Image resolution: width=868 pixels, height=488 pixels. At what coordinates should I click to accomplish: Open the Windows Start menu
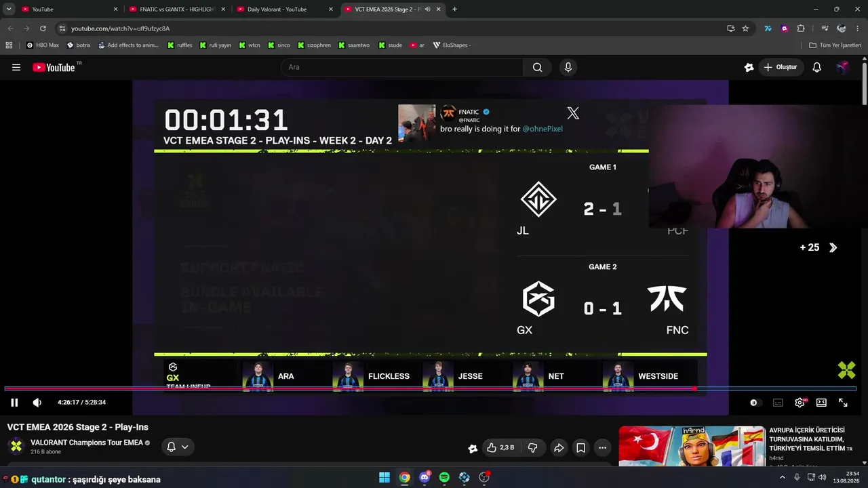coord(384,477)
